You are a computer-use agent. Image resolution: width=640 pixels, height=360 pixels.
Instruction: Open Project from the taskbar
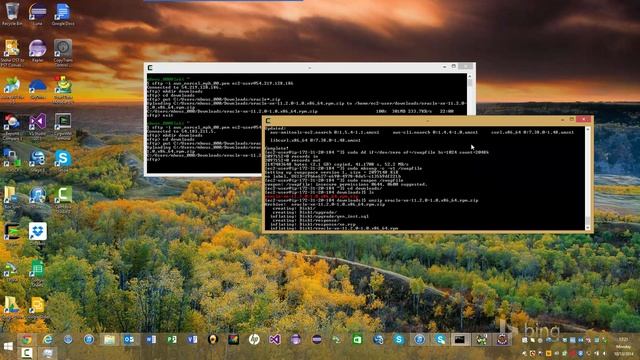pyautogui.click(x=172, y=339)
